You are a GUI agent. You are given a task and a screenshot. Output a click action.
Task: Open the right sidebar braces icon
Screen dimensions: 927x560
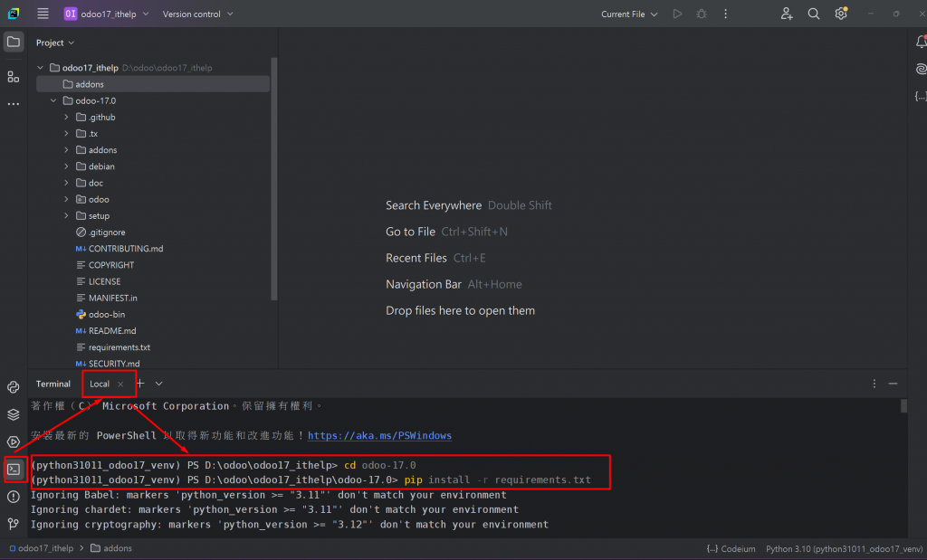921,96
